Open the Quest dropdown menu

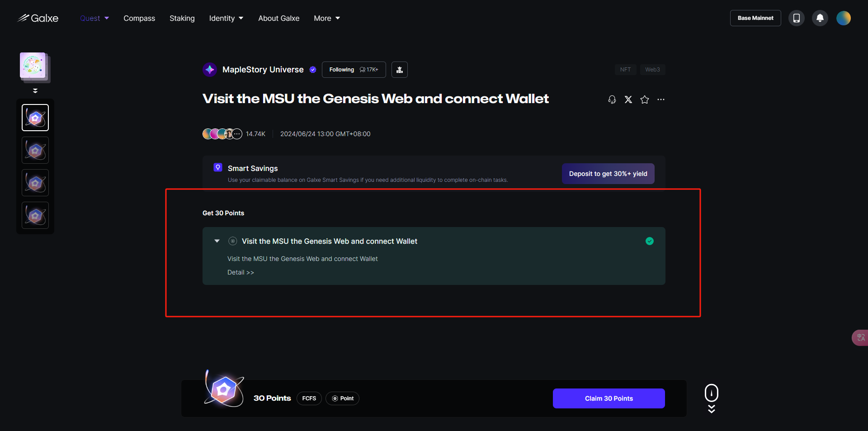(x=94, y=18)
